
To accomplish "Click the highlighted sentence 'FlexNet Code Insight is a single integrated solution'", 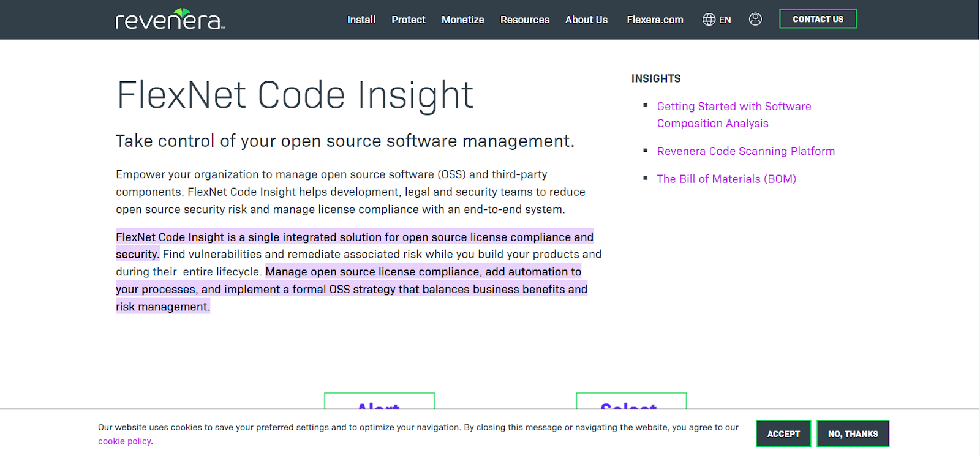I will 355,245.
